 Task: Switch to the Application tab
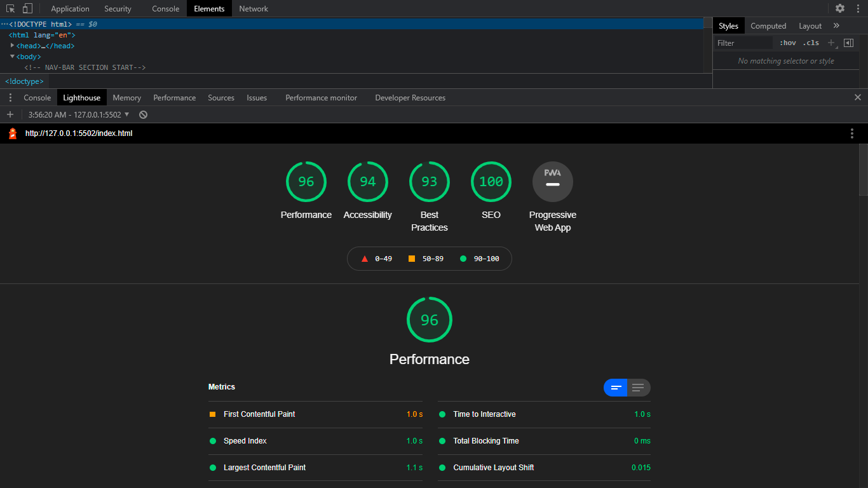tap(70, 8)
